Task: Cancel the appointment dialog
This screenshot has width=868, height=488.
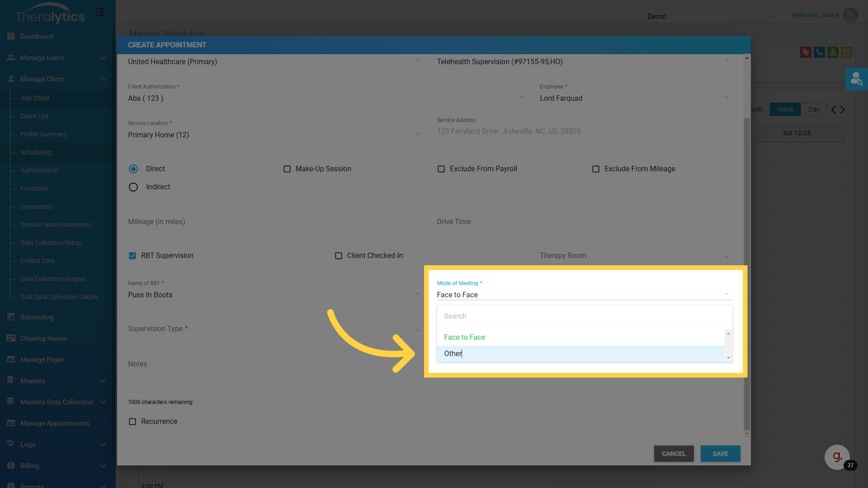Action: (x=674, y=454)
